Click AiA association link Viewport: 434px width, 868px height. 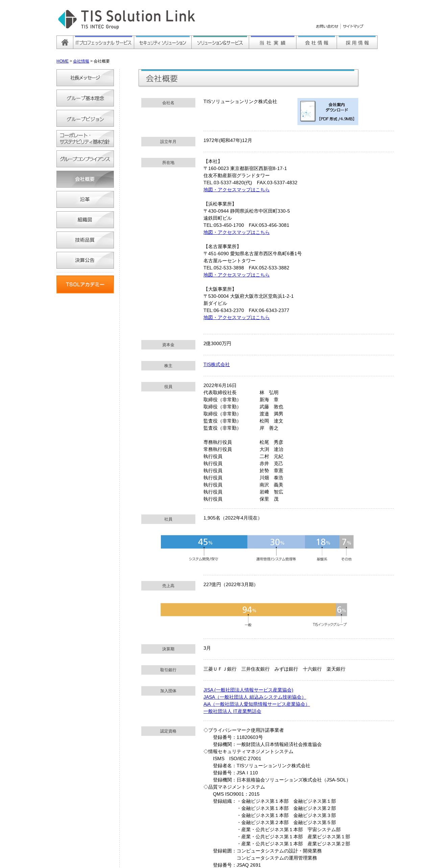pos(257,704)
